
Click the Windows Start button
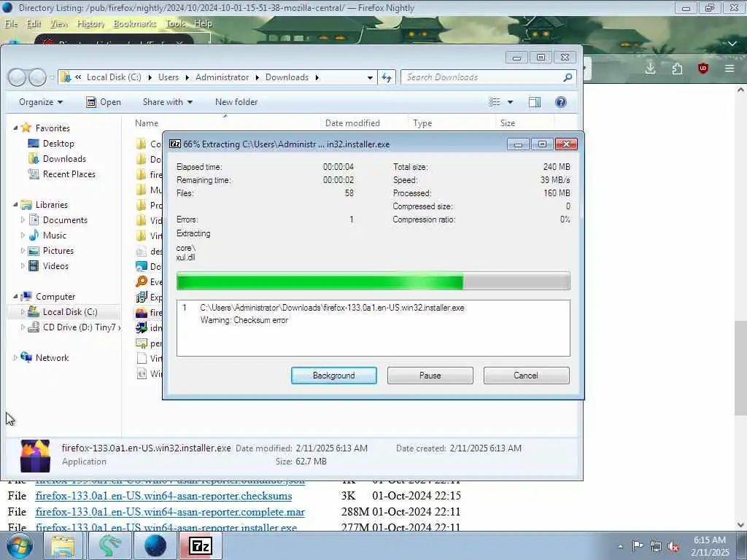click(20, 545)
